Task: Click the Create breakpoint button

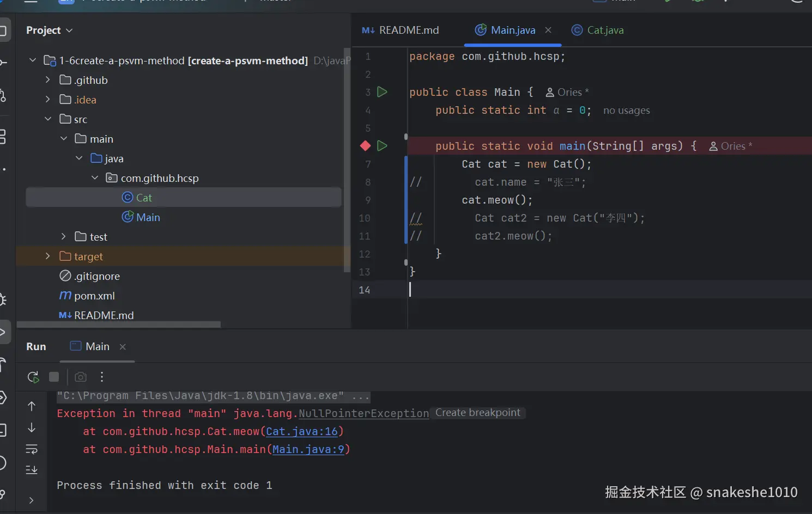Action: coord(477,413)
